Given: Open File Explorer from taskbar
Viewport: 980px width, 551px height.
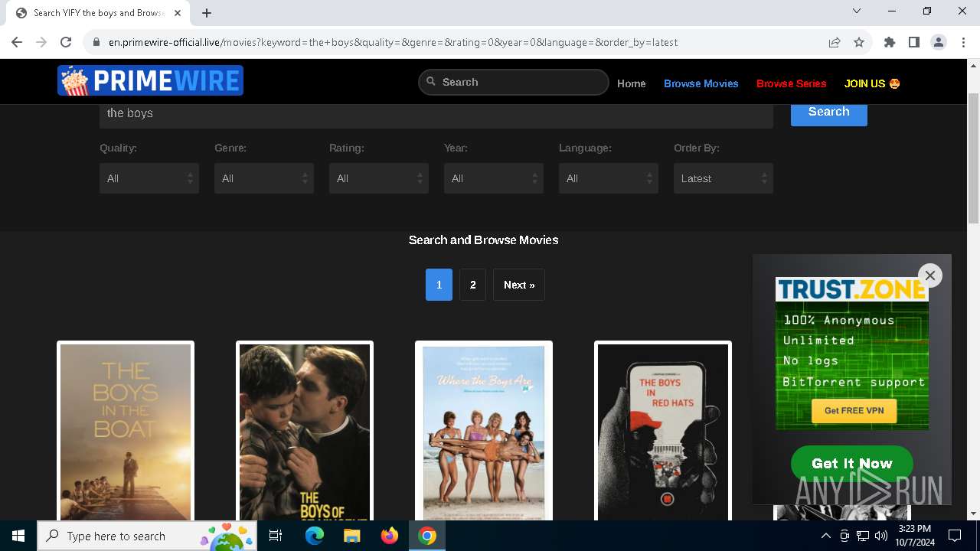Looking at the screenshot, I should pos(352,536).
